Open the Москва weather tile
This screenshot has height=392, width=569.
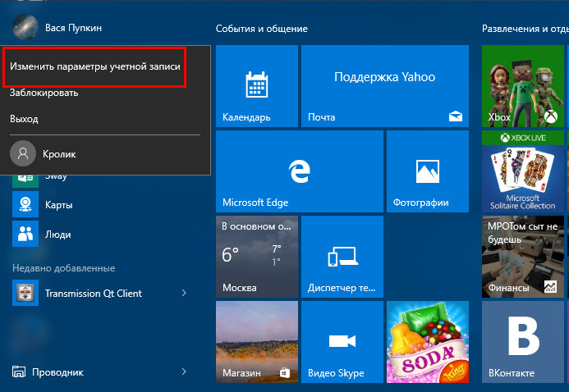pyautogui.click(x=257, y=257)
